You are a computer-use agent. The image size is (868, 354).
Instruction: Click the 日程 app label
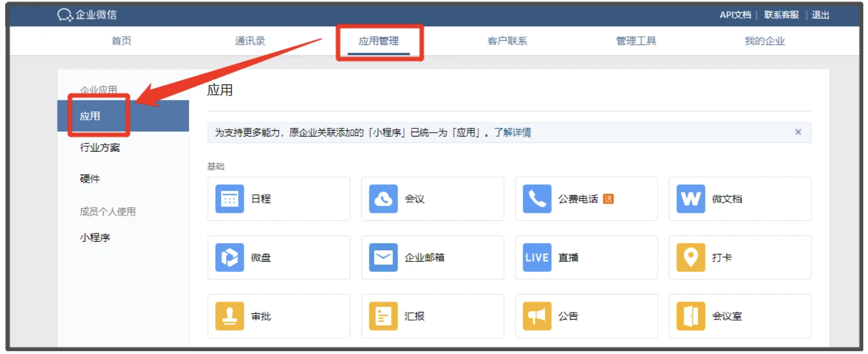(261, 199)
